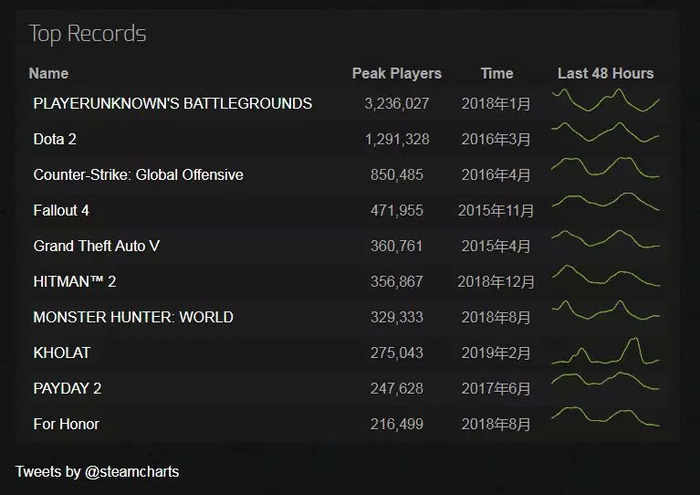
Task: Click the 247,628 peak players value
Action: [396, 389]
